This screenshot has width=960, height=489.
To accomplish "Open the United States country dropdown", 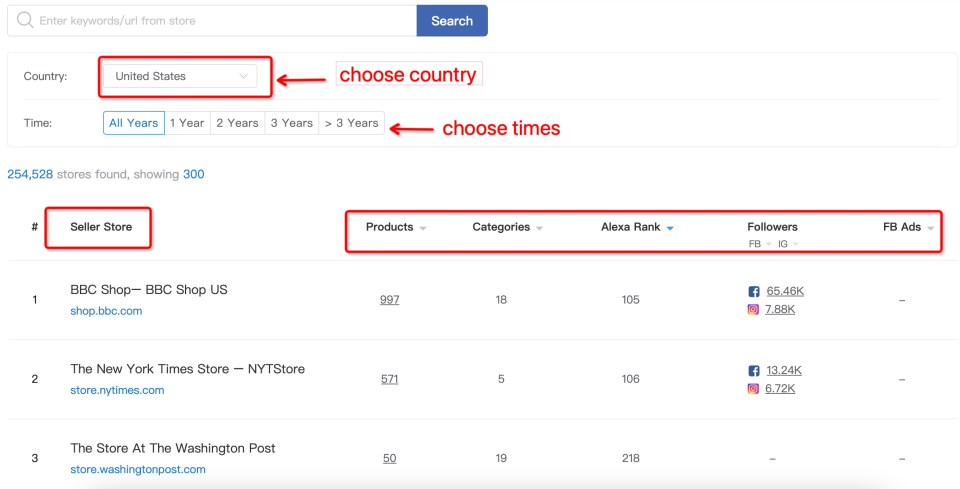I will [x=180, y=77].
